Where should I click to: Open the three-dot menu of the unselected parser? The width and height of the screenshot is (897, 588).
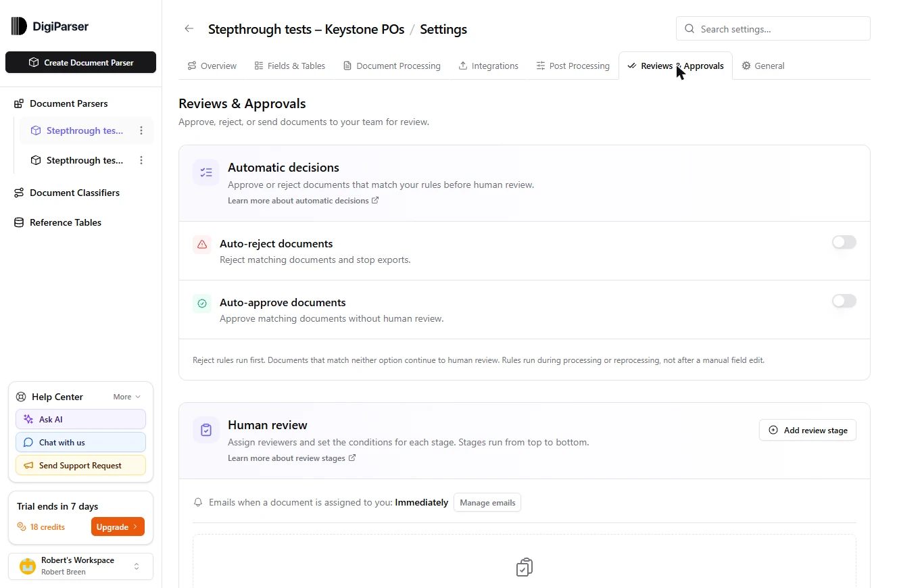click(x=141, y=161)
